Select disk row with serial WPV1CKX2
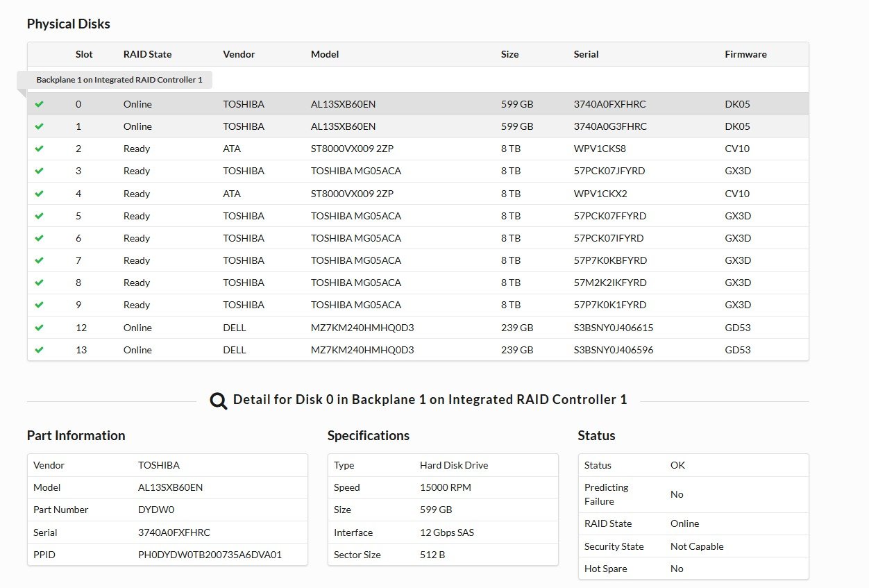Screen dimensions: 869x588 (600, 194)
